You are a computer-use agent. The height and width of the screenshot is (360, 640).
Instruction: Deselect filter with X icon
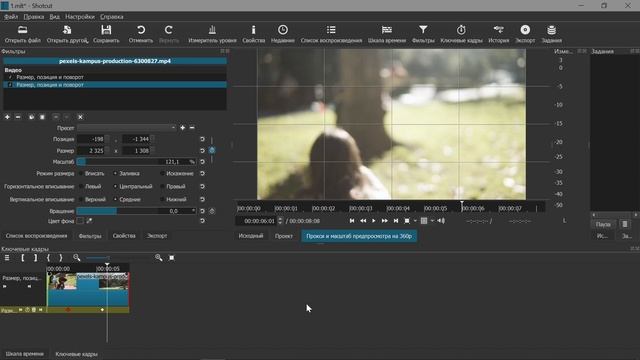click(x=80, y=117)
